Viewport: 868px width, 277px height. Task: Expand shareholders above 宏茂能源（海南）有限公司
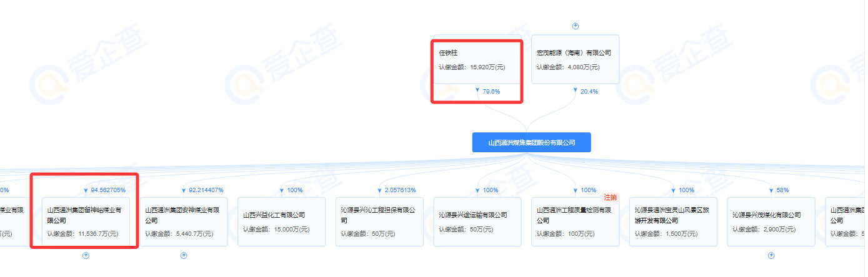click(576, 26)
